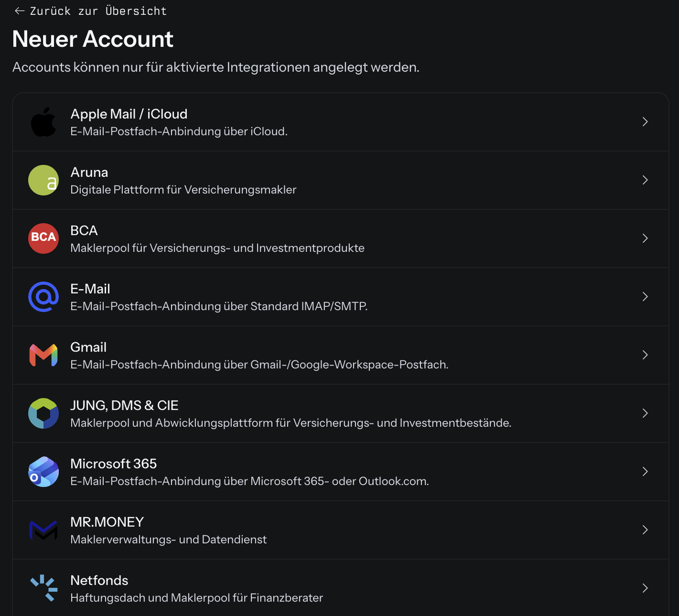Click description mentioning 'Outlook.com'
The height and width of the screenshot is (616, 679).
[x=250, y=481]
